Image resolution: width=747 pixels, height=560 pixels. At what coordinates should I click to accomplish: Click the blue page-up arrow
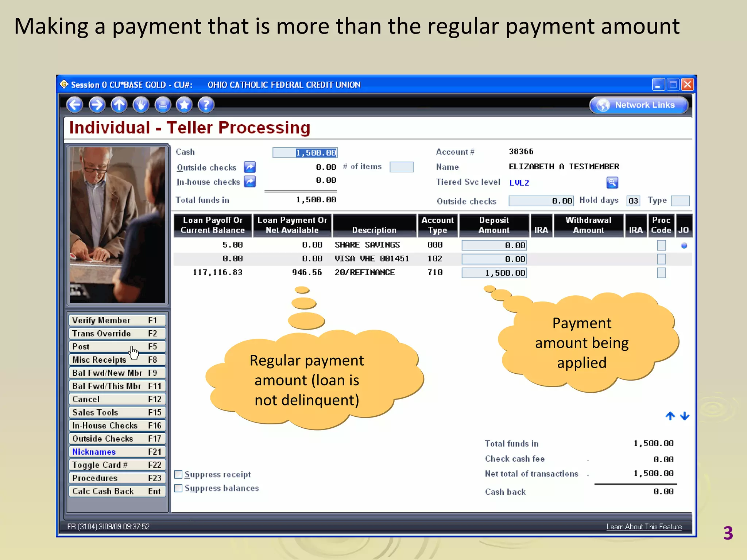(670, 416)
